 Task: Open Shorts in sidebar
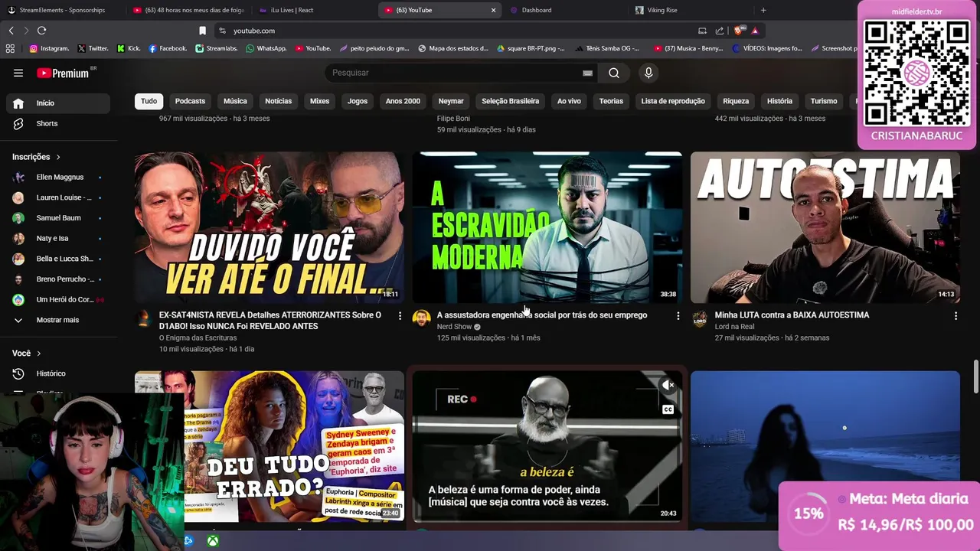[58, 123]
